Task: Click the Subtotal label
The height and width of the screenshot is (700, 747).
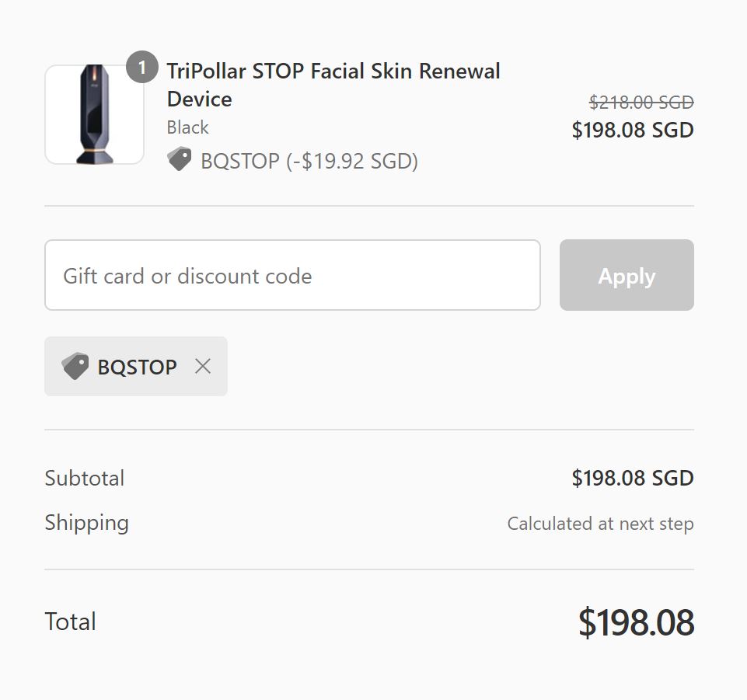Action: point(85,478)
